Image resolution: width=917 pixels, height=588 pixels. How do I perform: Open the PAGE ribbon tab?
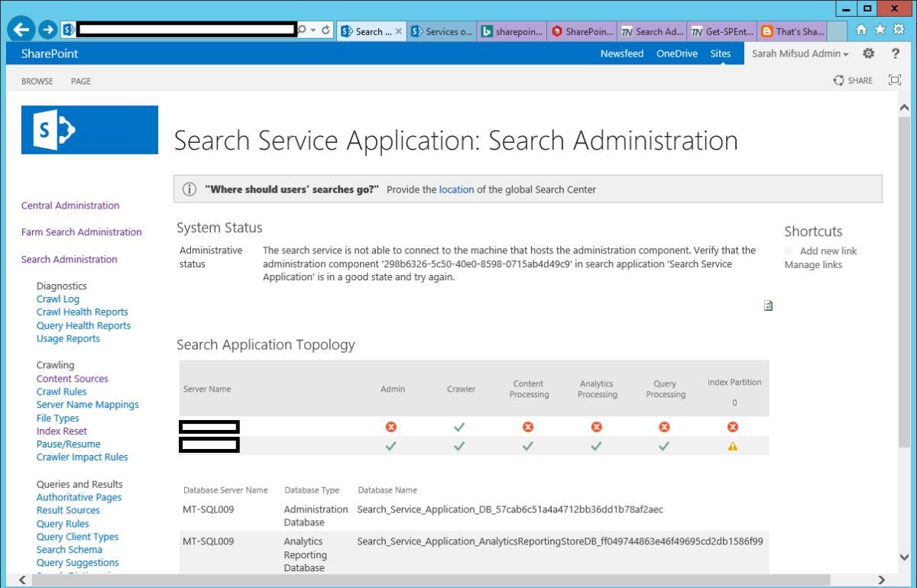(81, 81)
